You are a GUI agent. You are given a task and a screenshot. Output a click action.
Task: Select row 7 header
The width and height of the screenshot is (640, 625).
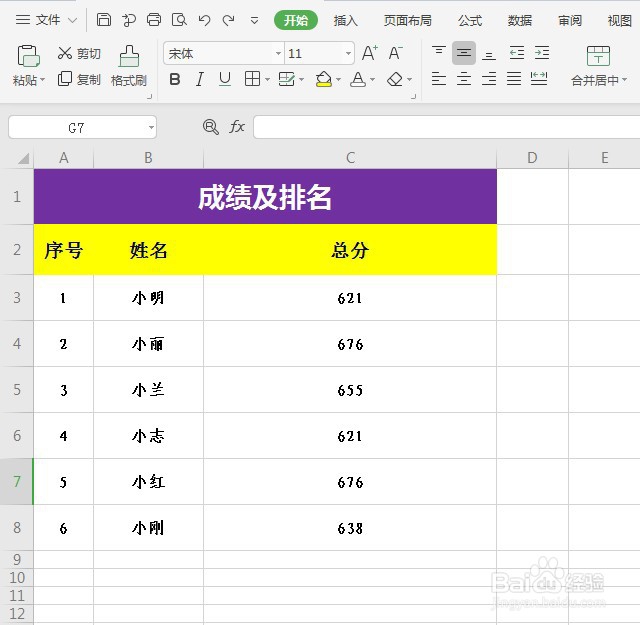click(17, 481)
